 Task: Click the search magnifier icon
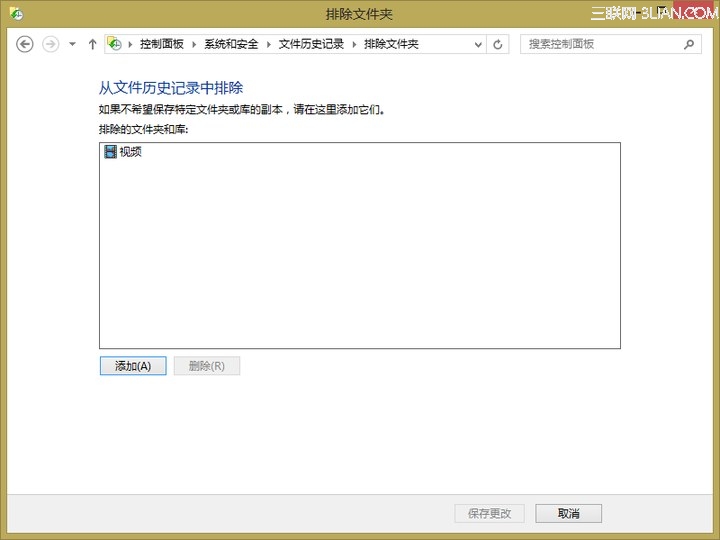pos(689,45)
